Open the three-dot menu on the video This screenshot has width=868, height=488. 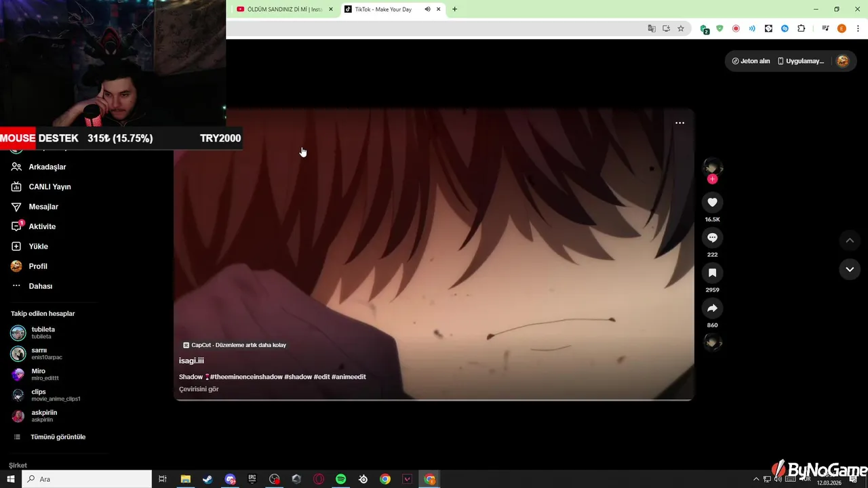tap(679, 123)
